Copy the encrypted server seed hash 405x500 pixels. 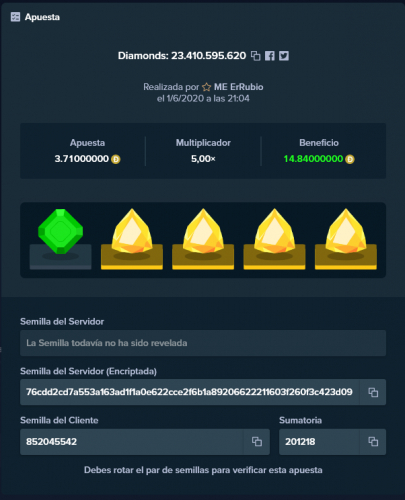pos(373,392)
